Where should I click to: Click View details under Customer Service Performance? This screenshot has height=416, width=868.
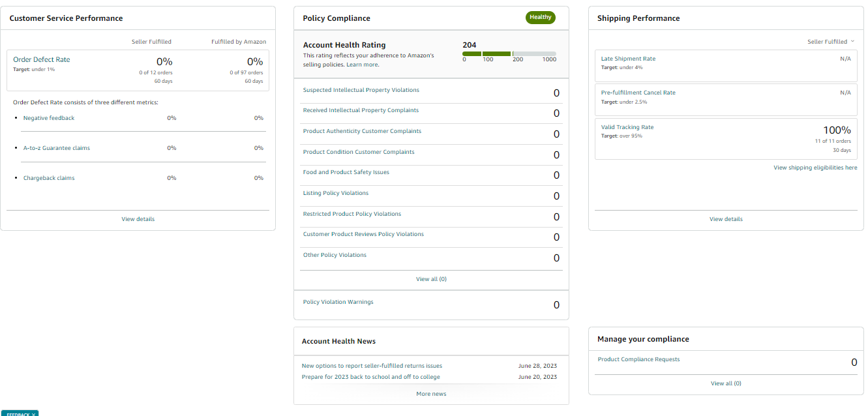pyautogui.click(x=138, y=219)
